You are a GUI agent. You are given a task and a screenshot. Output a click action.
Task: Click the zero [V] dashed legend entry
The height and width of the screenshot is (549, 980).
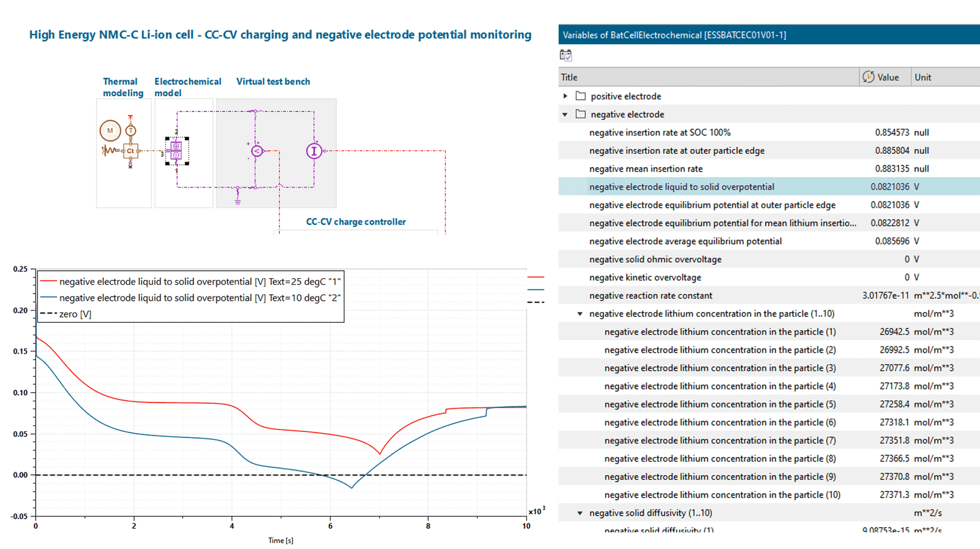click(x=66, y=314)
